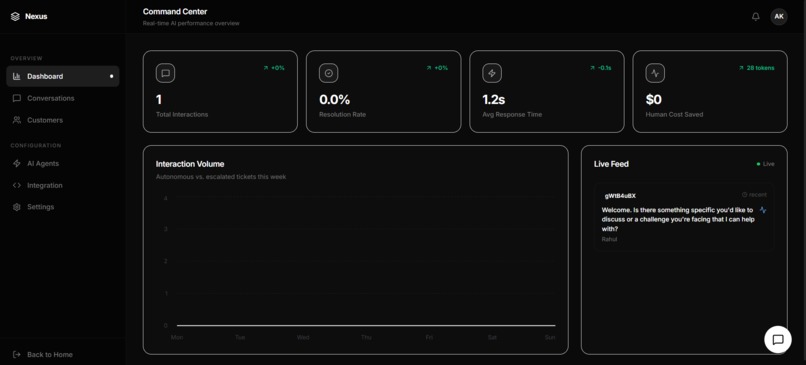The height and width of the screenshot is (365, 806).
Task: Click the name Rahul in live feed
Action: pos(609,240)
